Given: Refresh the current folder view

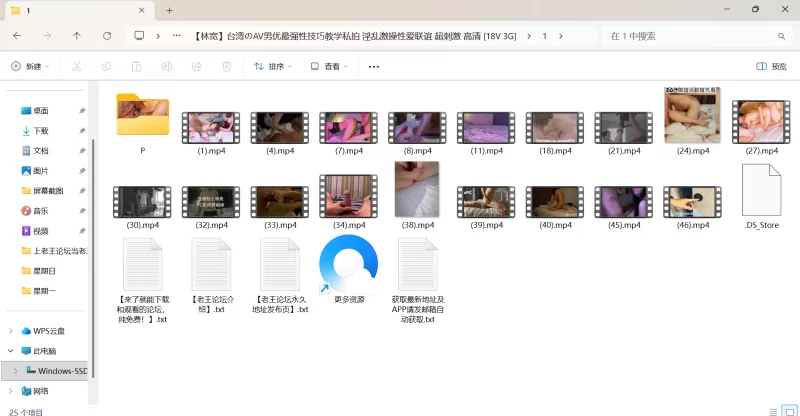Looking at the screenshot, I should click(x=107, y=36).
